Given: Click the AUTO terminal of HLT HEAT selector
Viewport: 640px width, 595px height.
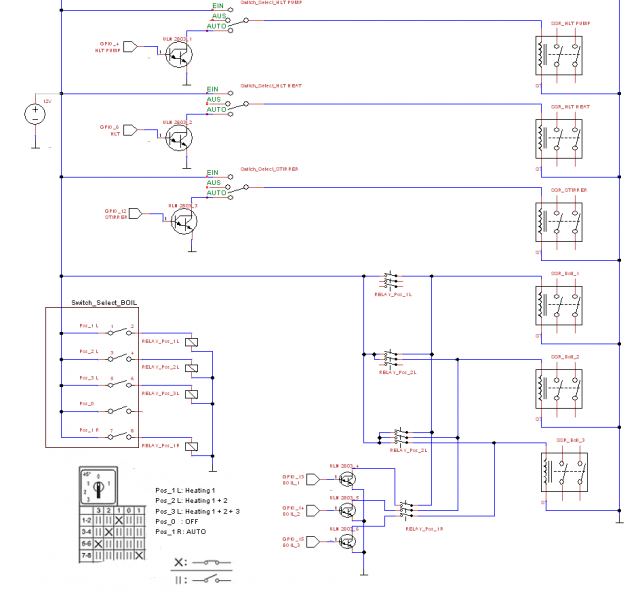Looking at the screenshot, I should pyautogui.click(x=230, y=114).
